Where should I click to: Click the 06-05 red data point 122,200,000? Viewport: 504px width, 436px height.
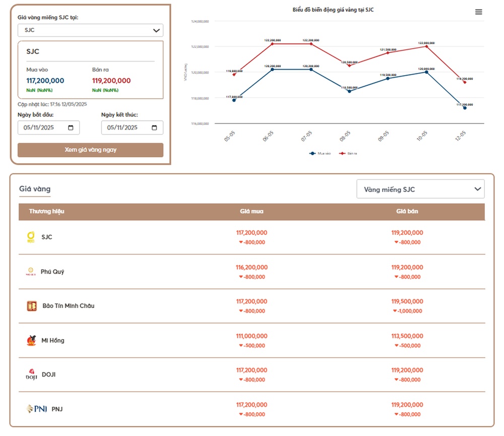pyautogui.click(x=273, y=44)
